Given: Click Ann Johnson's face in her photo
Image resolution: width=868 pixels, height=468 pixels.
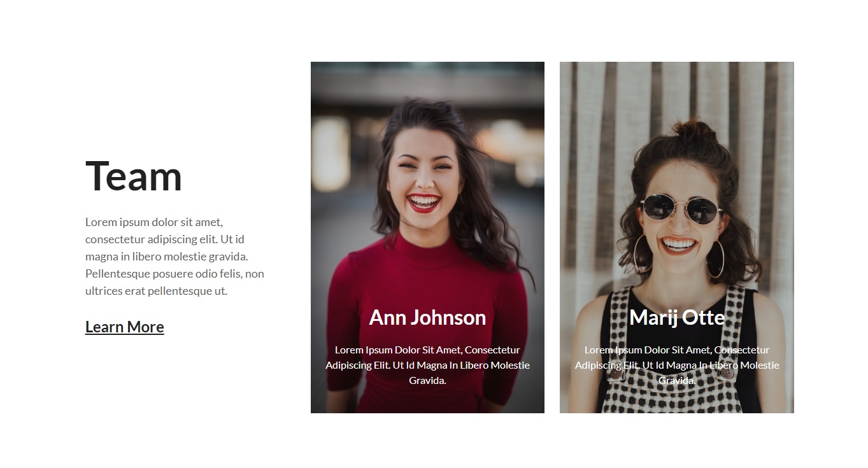Looking at the screenshot, I should [423, 172].
